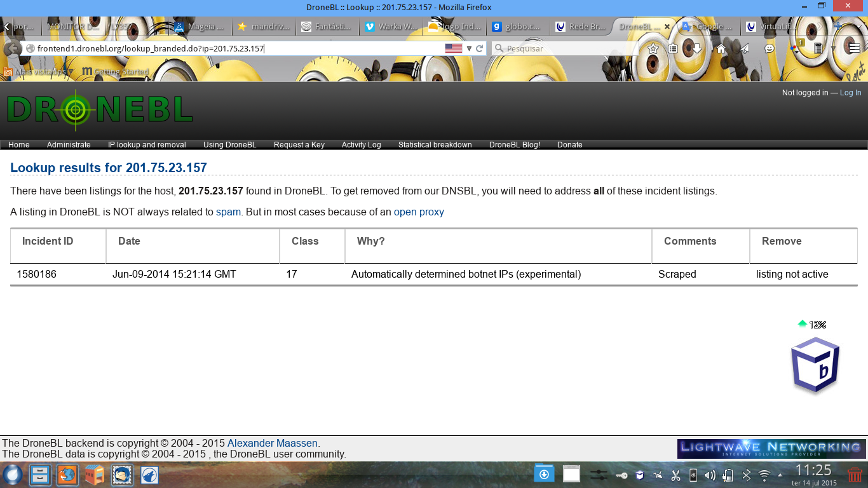The width and height of the screenshot is (868, 488).
Task: Open the dropdown arrow beside the US flag
Action: click(x=469, y=48)
